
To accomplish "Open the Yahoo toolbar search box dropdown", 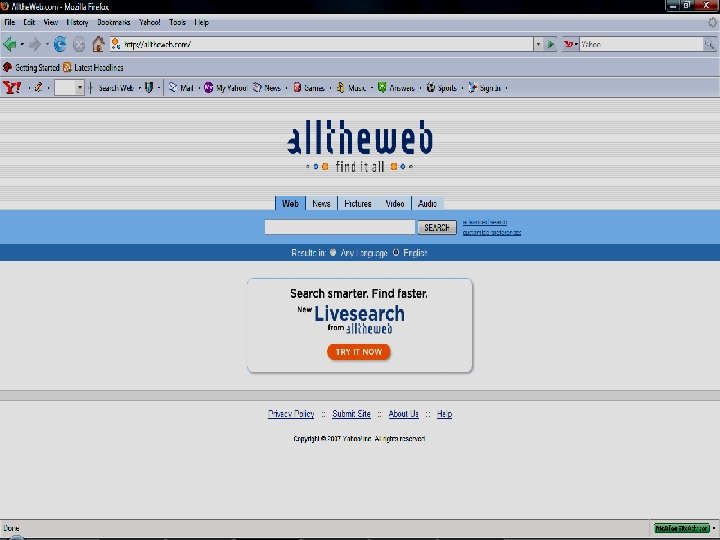I will (x=79, y=87).
